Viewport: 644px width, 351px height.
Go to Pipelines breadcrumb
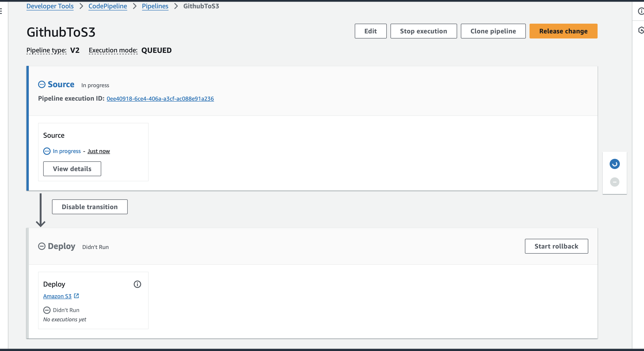click(155, 6)
